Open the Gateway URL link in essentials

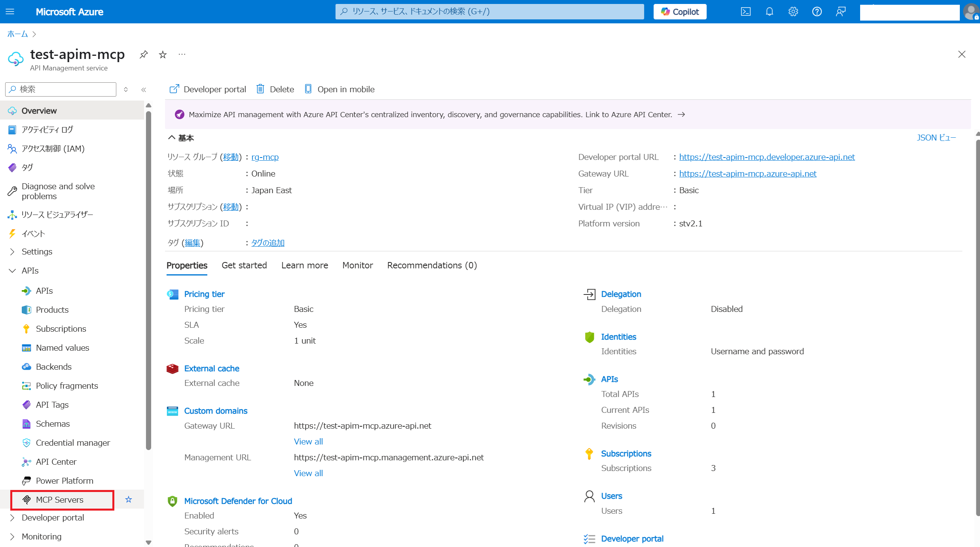748,174
